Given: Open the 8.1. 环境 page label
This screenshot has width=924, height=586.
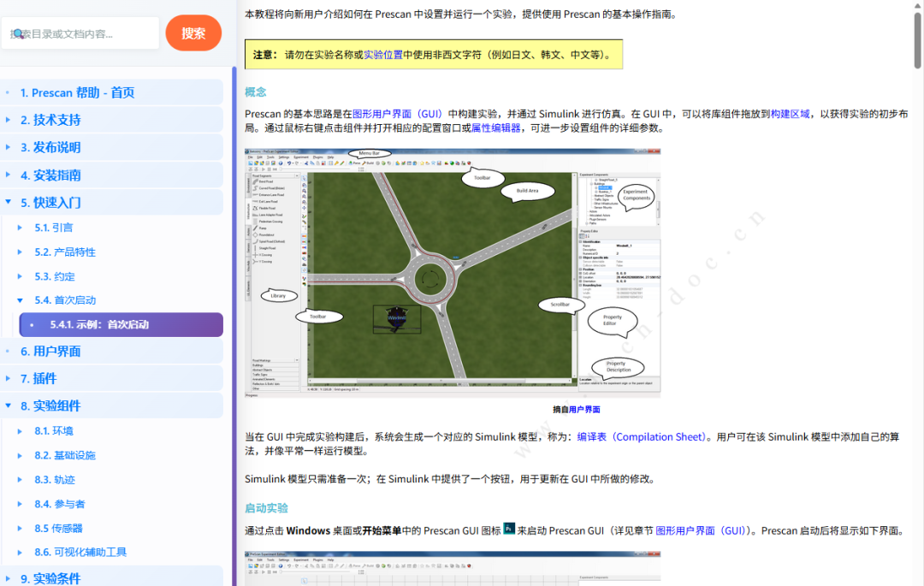Looking at the screenshot, I should (54, 431).
